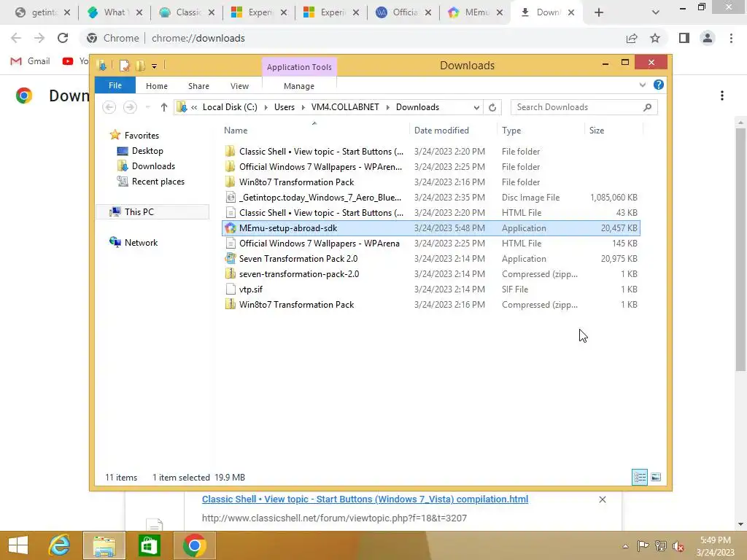Share this page icon in Chrome
Image resolution: width=747 pixels, height=560 pixels.
pos(632,38)
